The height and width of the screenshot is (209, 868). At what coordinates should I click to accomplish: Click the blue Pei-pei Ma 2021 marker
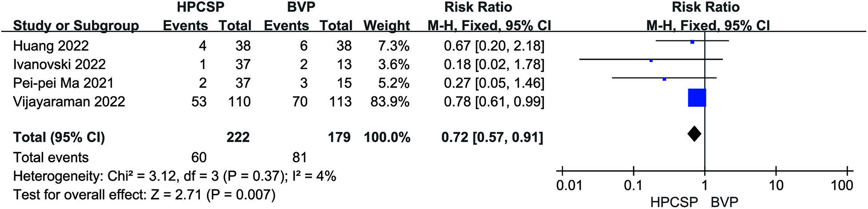(664, 79)
